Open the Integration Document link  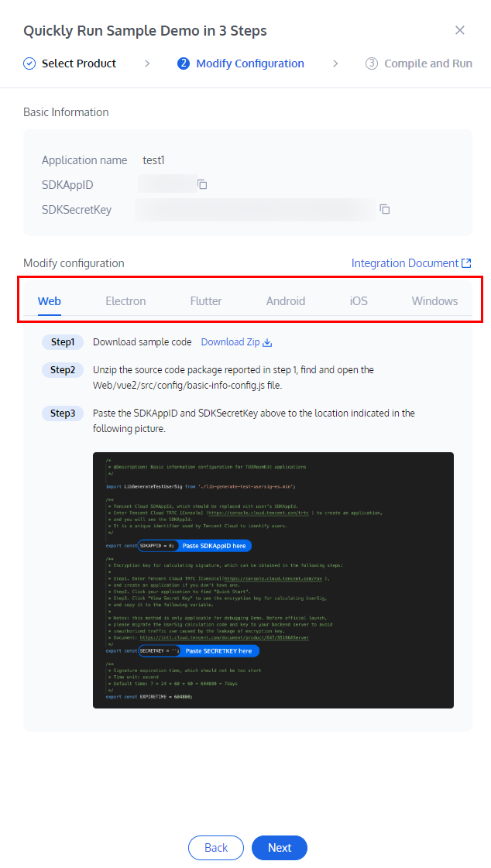411,263
